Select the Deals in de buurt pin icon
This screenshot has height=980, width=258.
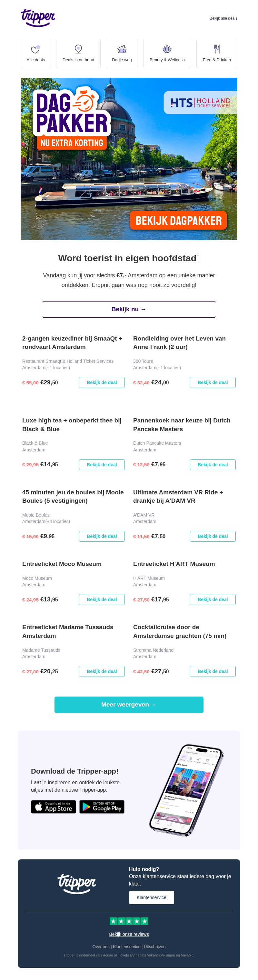pyautogui.click(x=78, y=49)
